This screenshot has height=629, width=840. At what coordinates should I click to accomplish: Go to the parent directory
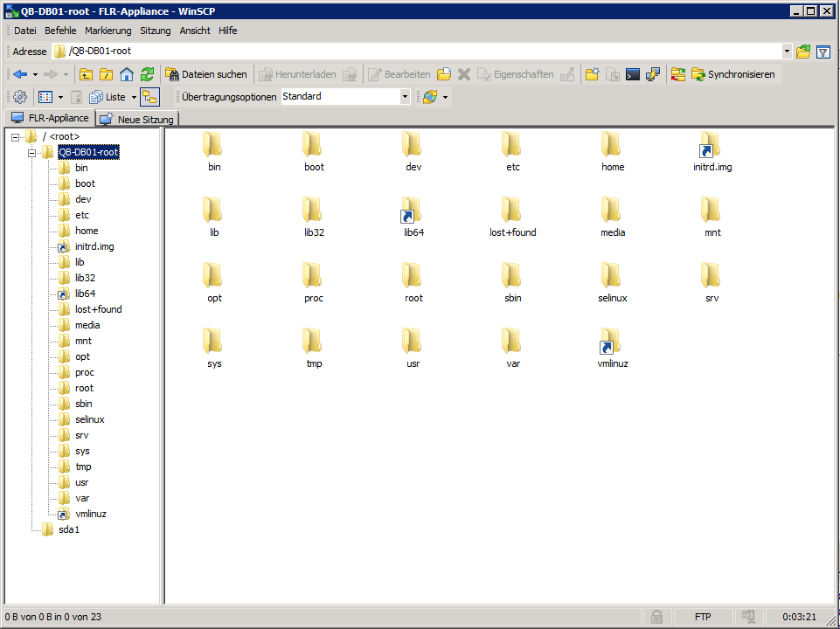tap(86, 74)
